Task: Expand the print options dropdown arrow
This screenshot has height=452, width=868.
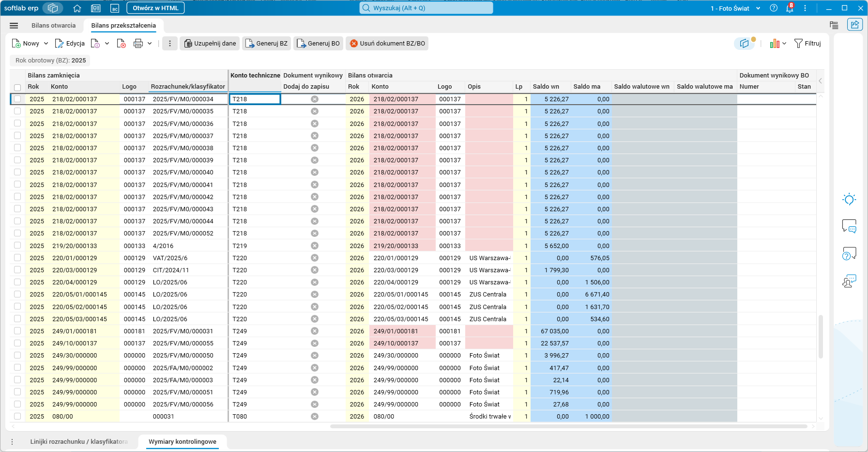Action: point(150,44)
